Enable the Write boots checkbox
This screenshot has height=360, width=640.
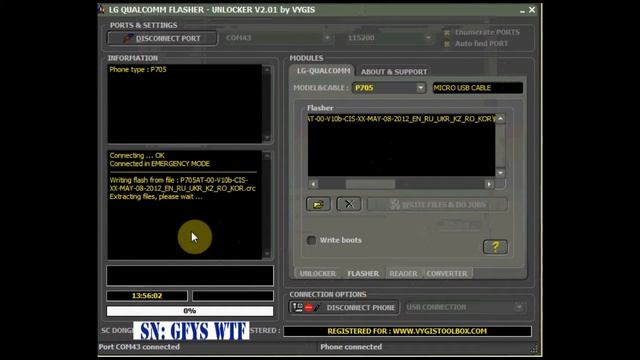[311, 240]
